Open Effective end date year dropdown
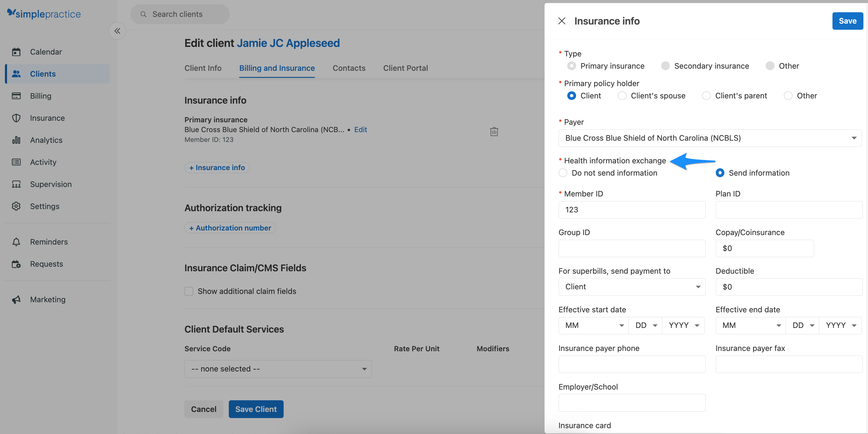Screen dimensions: 868x434 click(840, 325)
